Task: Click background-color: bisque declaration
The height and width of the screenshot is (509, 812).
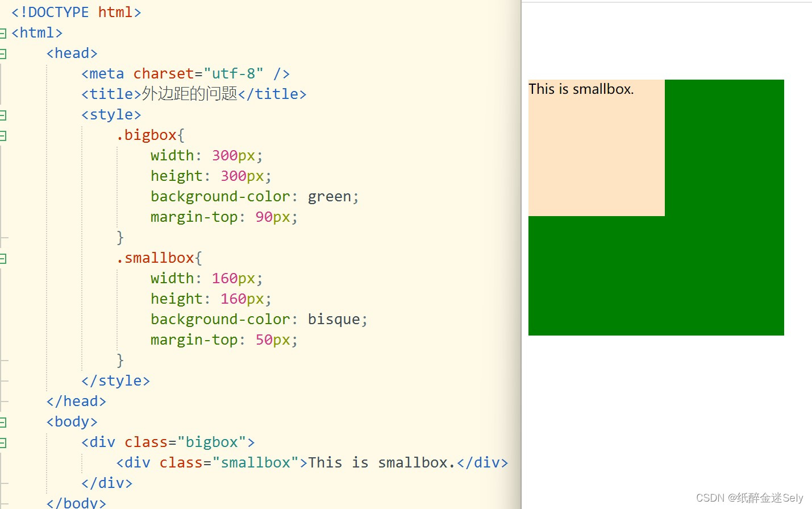Action: coord(259,319)
